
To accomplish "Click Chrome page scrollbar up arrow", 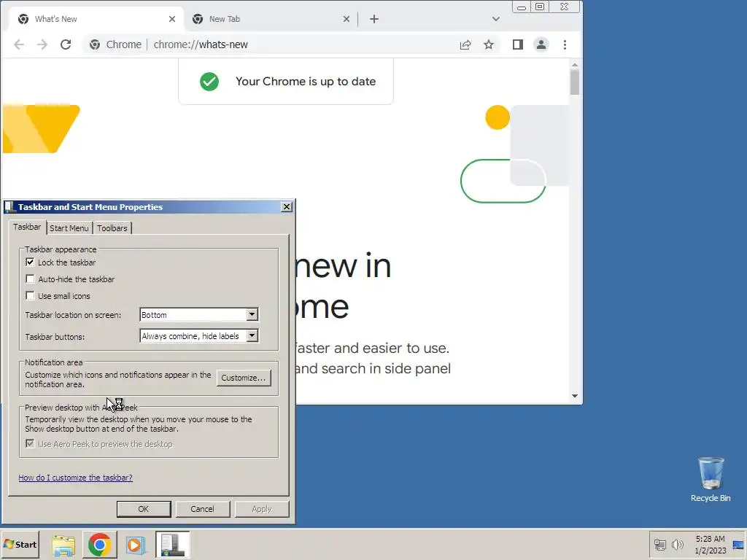I will [575, 65].
